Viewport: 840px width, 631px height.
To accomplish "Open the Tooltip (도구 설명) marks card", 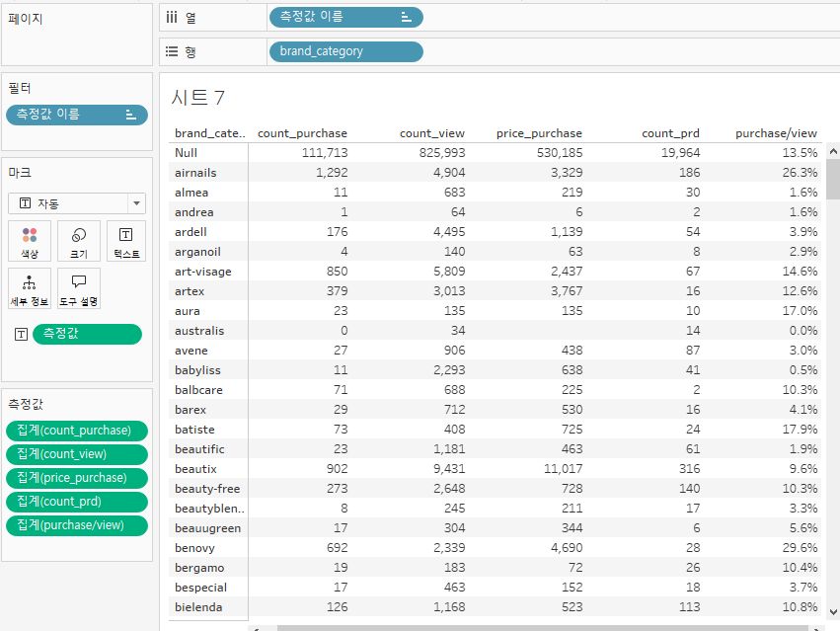I will click(79, 288).
